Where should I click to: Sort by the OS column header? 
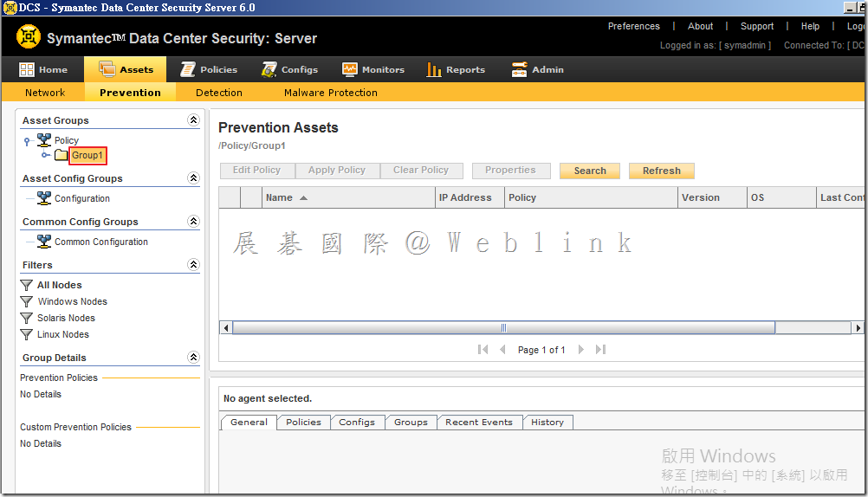point(781,197)
